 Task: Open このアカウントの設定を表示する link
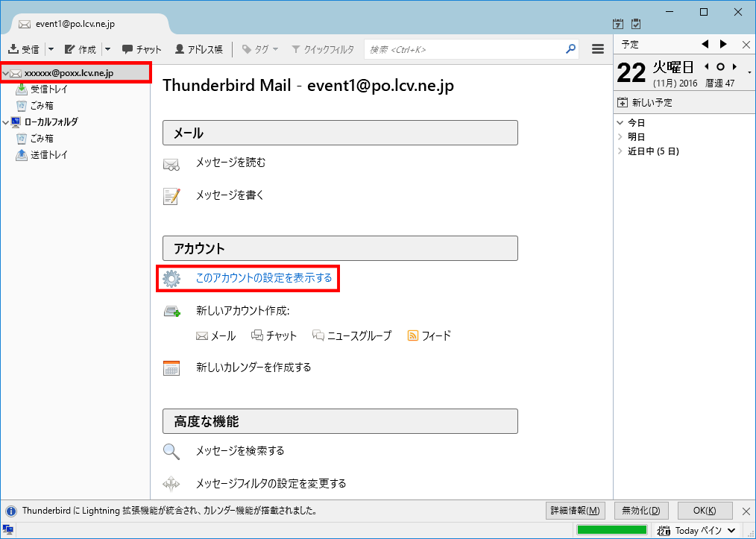(264, 278)
